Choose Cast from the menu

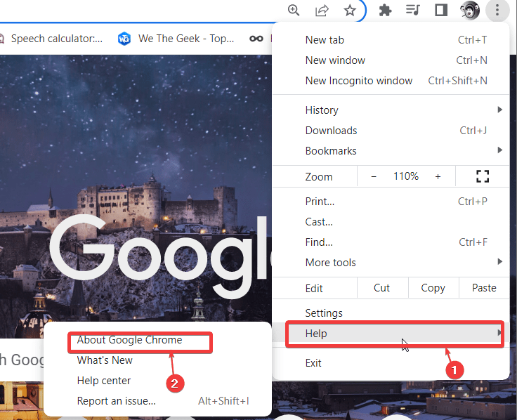click(391, 222)
